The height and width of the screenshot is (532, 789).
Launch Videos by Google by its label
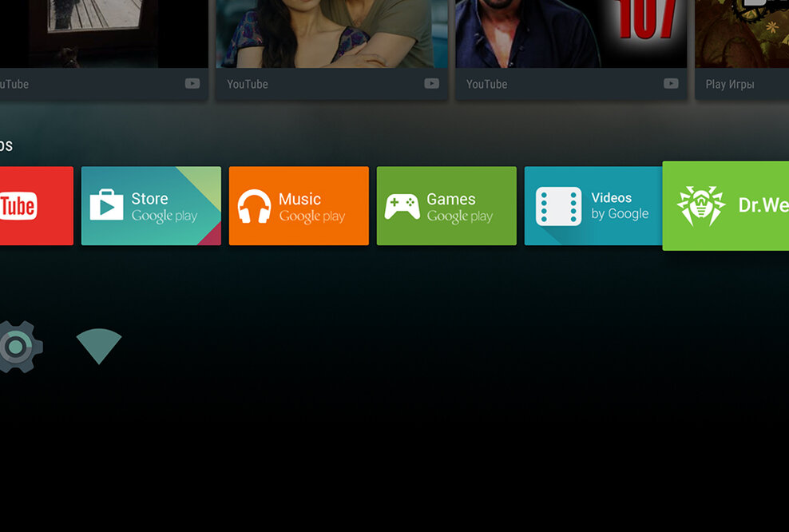(x=620, y=205)
